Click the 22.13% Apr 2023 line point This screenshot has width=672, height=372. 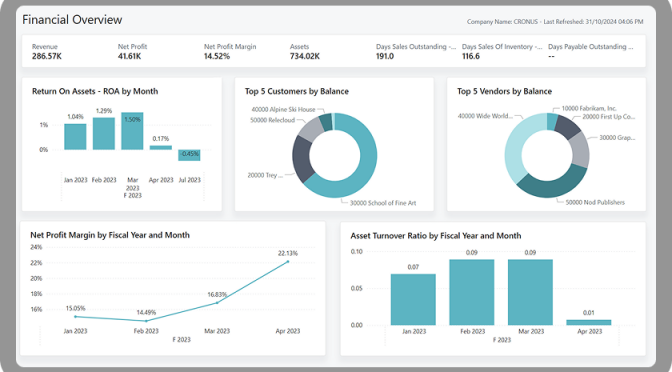tap(288, 261)
